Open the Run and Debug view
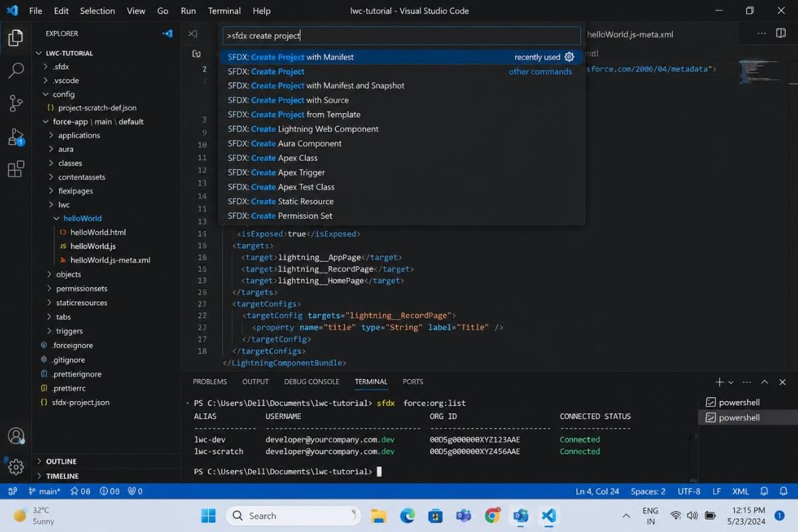Screen dimensions: 798x532 15,136
